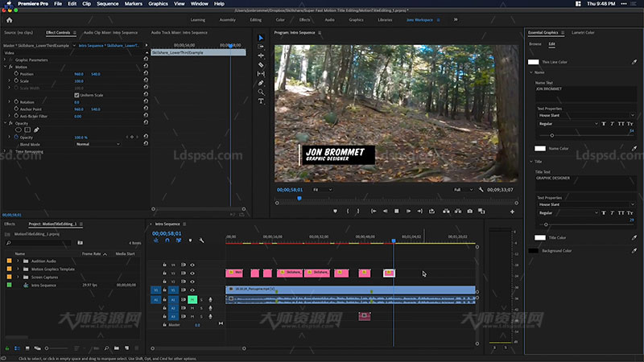644x362 pixels.
Task: Select the Type tool
Action: click(261, 101)
